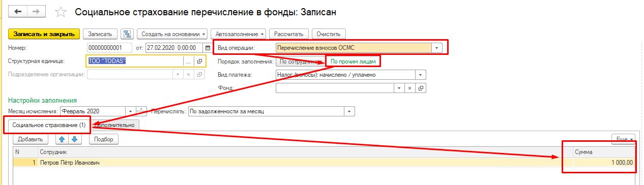Open the Месяц исчисления dropdown
Screen dimensions: 644x185
(131, 111)
